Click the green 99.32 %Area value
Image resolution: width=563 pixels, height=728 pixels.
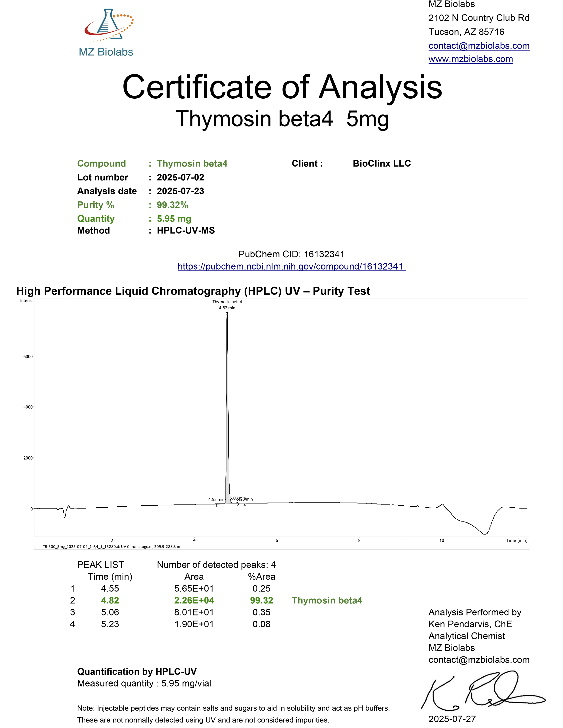[x=261, y=600]
